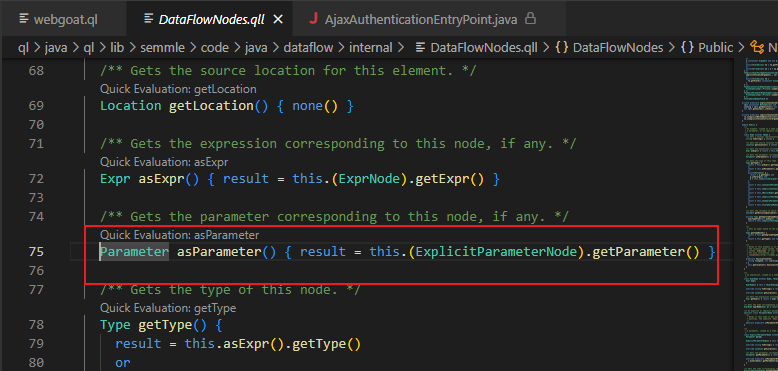The width and height of the screenshot is (778, 371).
Task: Click 'getParameter' call on line 75
Action: (639, 252)
